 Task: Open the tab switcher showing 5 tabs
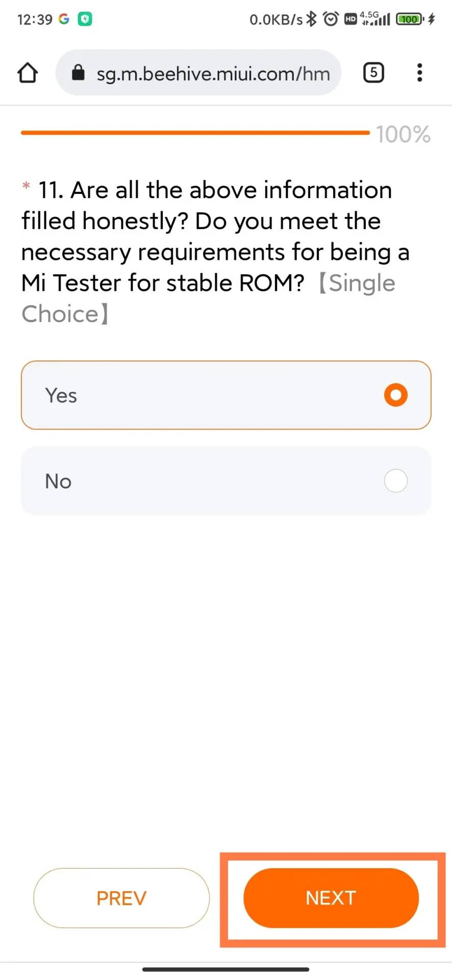(x=373, y=73)
